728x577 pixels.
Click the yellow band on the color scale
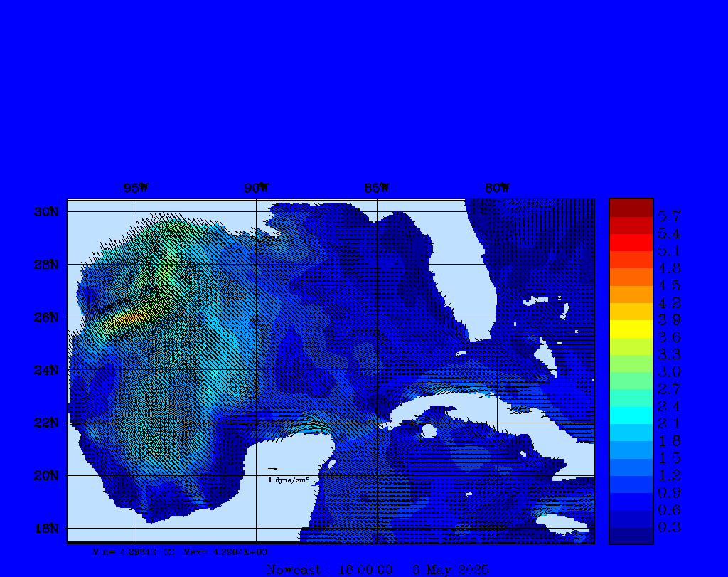(631, 329)
